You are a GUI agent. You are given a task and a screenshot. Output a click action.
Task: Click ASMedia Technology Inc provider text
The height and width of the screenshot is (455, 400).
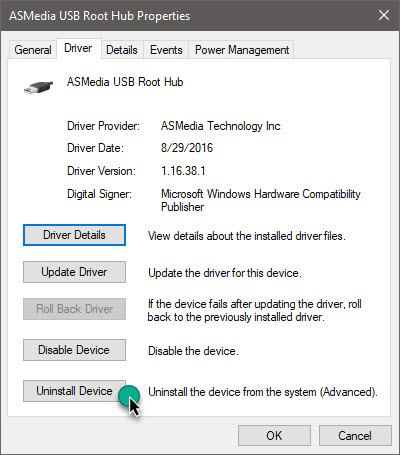click(x=221, y=126)
